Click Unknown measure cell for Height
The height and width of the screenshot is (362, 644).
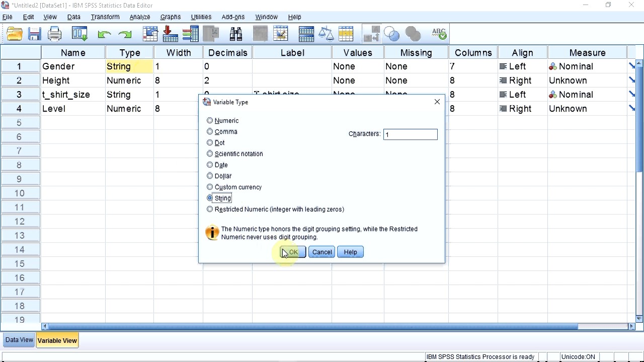point(588,80)
